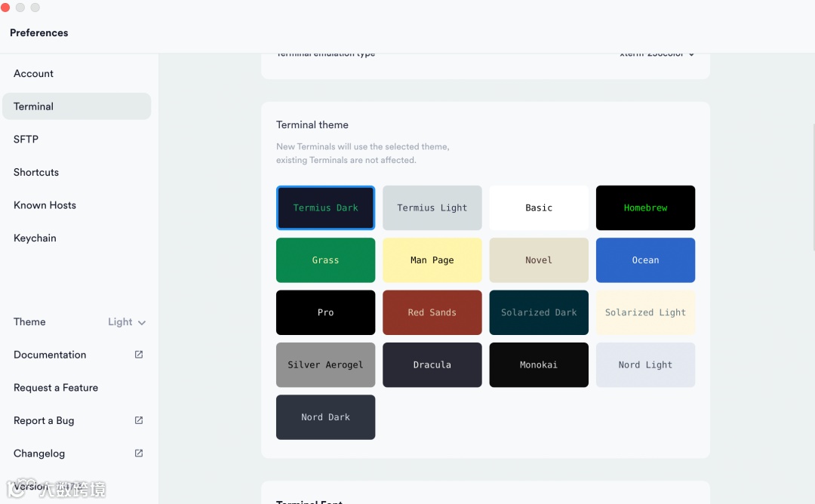815x504 pixels.
Task: Open the Documentation link
Action: 76,355
